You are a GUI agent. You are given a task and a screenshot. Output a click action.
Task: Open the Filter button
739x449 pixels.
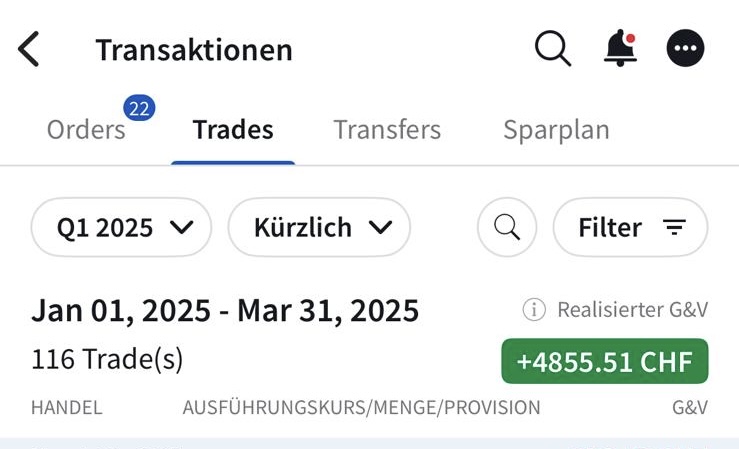click(630, 227)
